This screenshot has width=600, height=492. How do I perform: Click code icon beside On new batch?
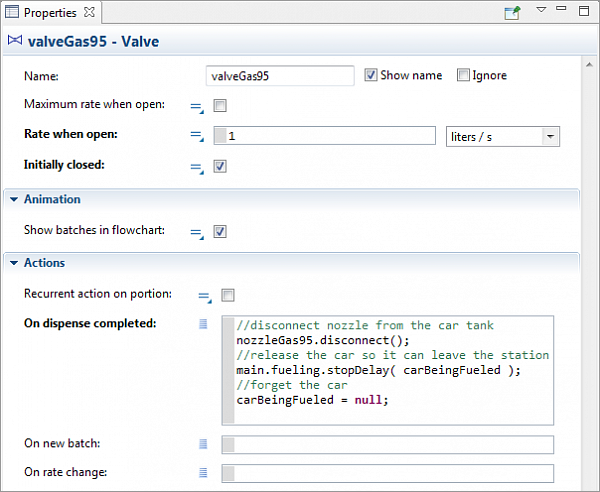tap(203, 444)
